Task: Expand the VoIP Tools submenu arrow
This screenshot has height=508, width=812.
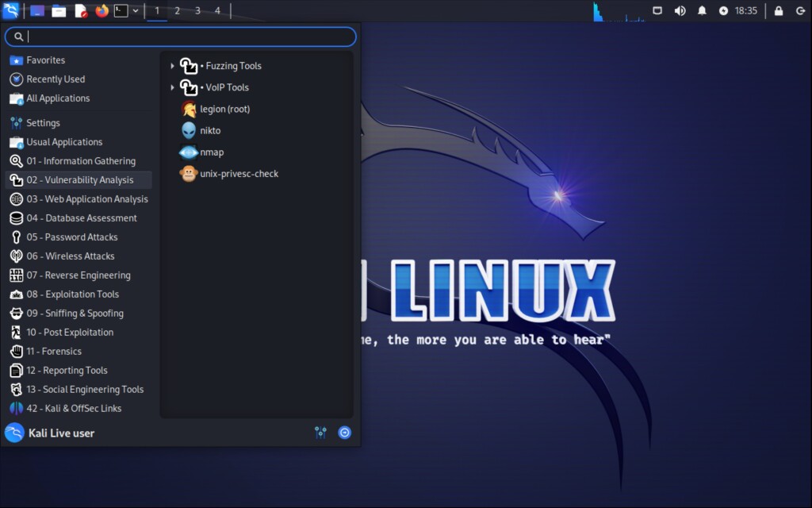Action: tap(172, 87)
